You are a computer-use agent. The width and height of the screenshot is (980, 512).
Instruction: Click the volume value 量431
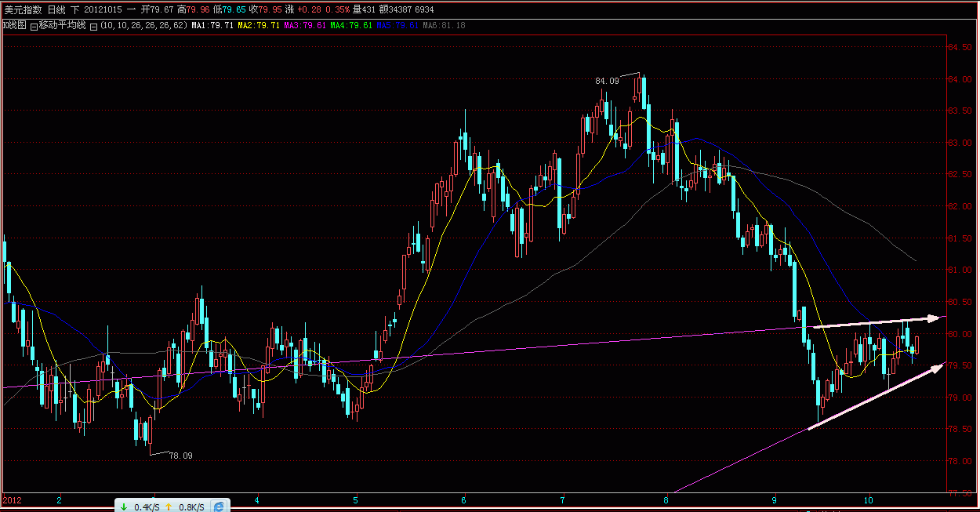tap(365, 9)
